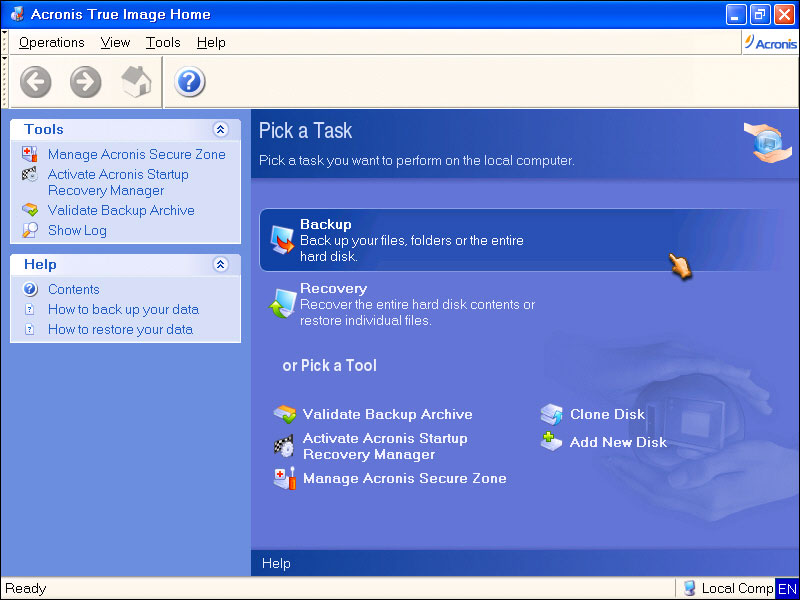This screenshot has height=600, width=800.
Task: Click the EN language indicator
Action: [x=787, y=588]
